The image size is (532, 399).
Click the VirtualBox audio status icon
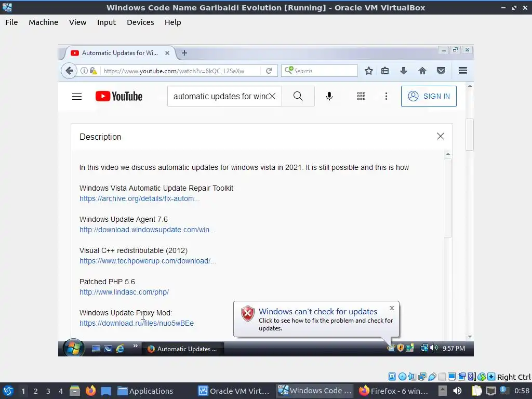click(412, 377)
